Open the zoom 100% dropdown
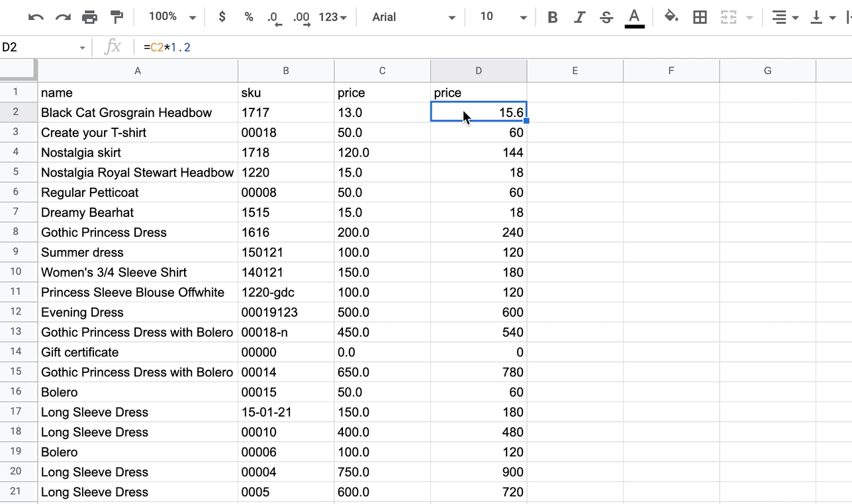The height and width of the screenshot is (504, 852). [x=172, y=17]
